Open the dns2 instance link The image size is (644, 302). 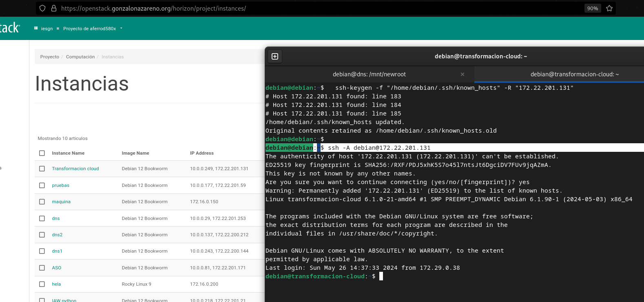(x=57, y=235)
